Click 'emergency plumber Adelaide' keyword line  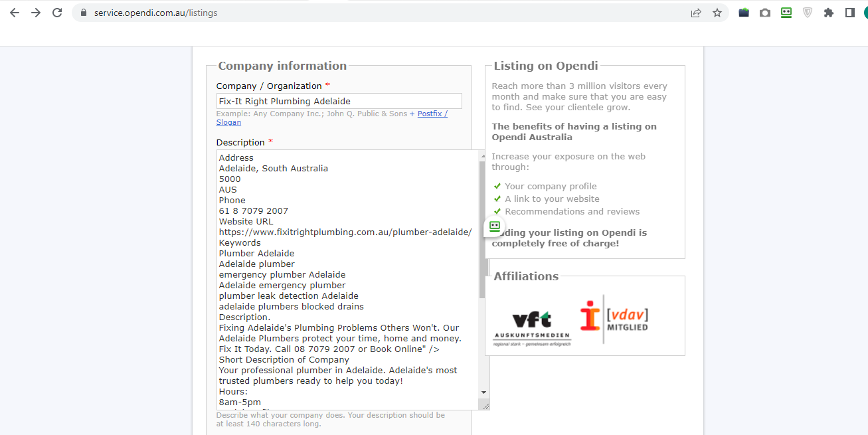[x=282, y=274]
